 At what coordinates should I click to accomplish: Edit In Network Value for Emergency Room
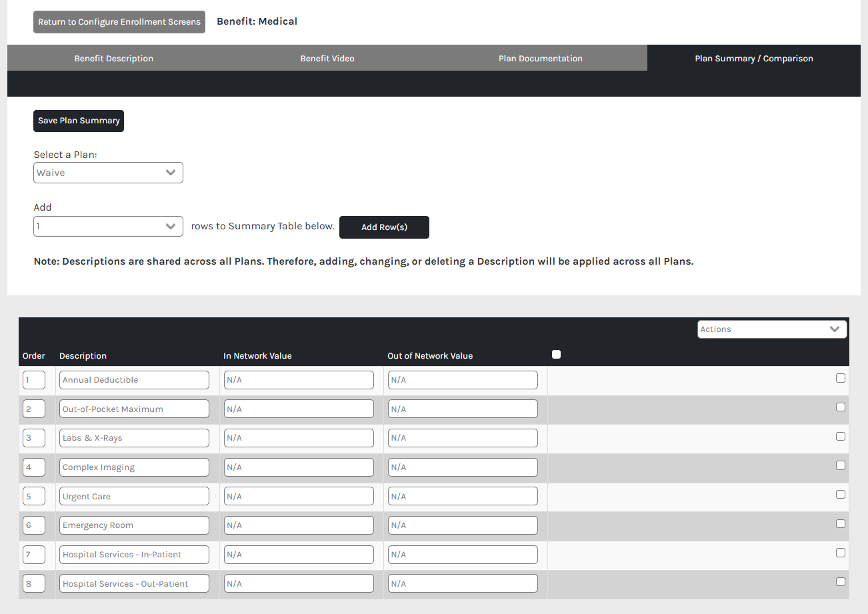(299, 525)
